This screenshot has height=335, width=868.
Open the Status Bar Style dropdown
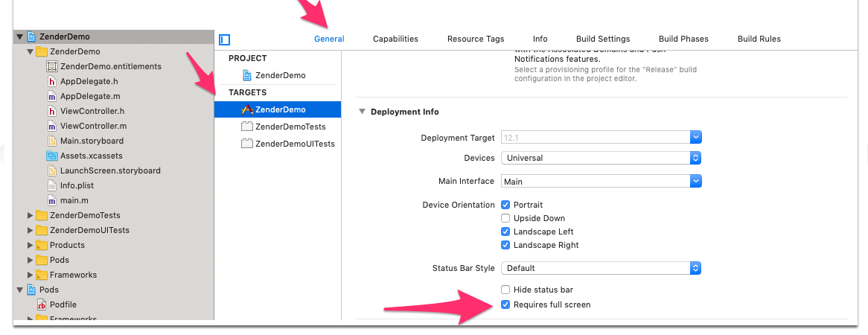click(601, 268)
